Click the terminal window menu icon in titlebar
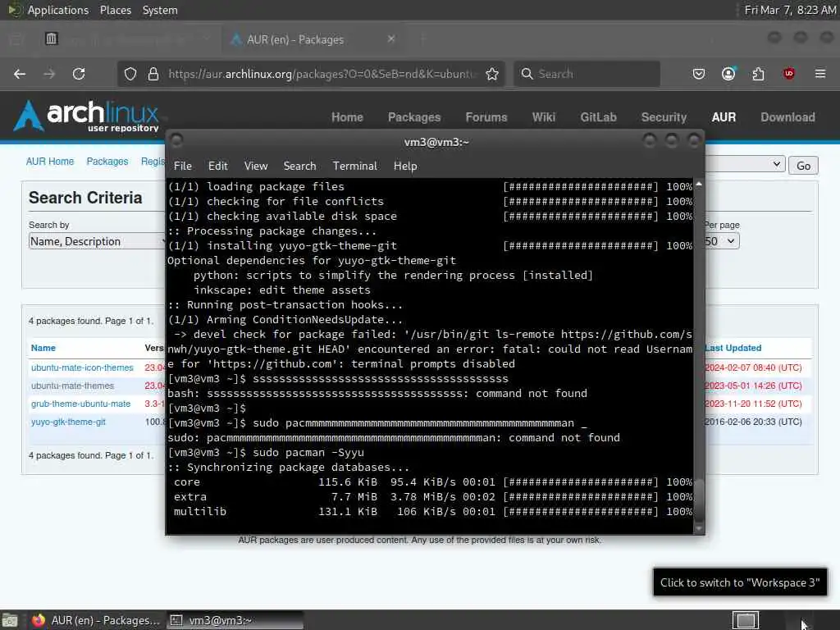 (x=176, y=141)
